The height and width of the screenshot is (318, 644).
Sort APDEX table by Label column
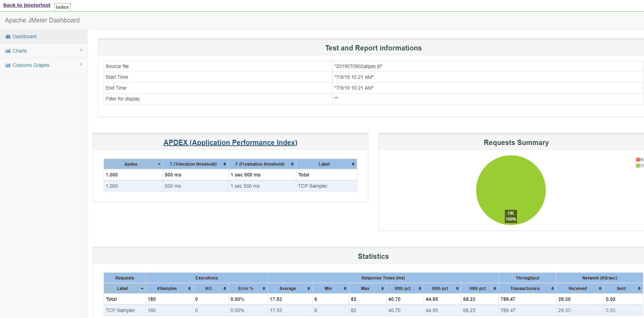pyautogui.click(x=326, y=164)
